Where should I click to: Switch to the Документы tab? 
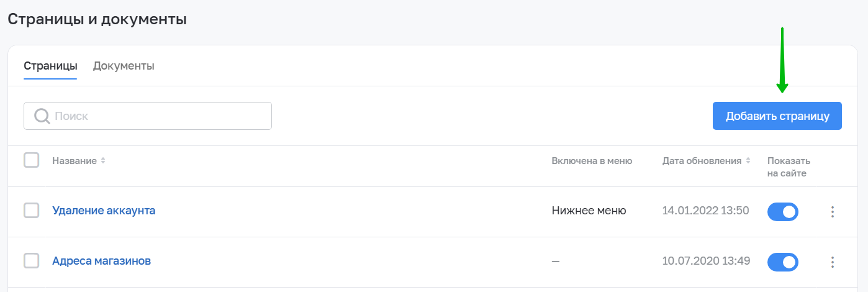(x=124, y=66)
